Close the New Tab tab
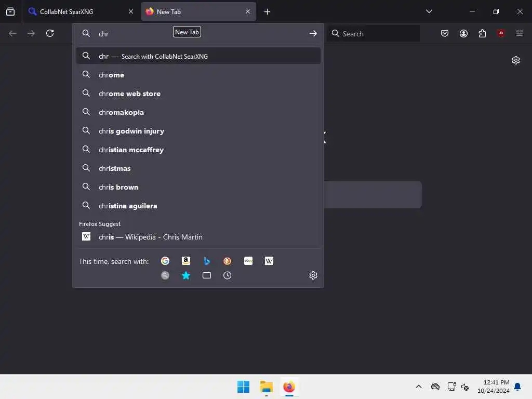The width and height of the screenshot is (532, 399). [248, 11]
